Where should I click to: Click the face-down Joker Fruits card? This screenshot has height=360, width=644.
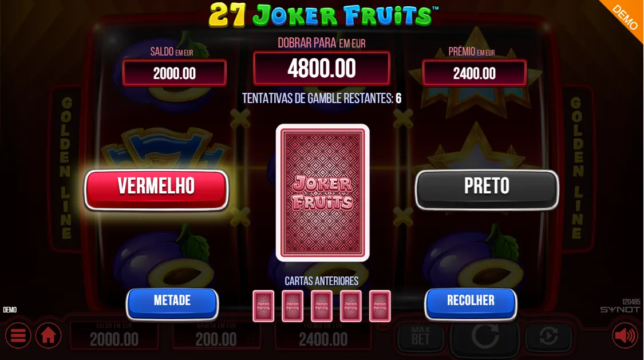point(322,192)
